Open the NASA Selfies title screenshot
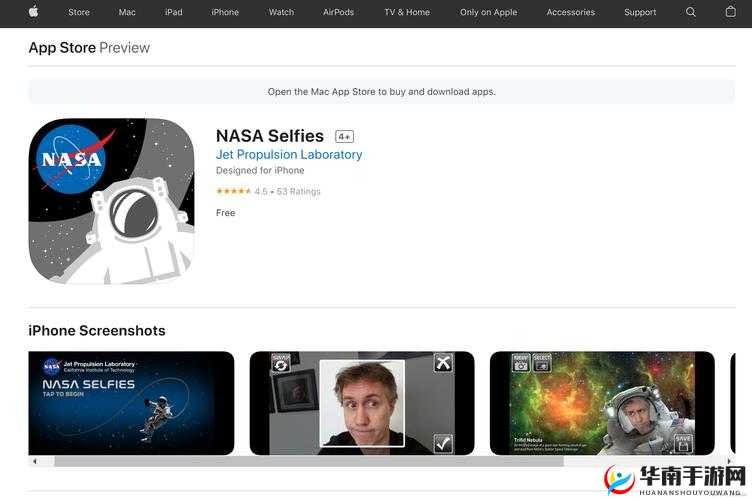 131,403
